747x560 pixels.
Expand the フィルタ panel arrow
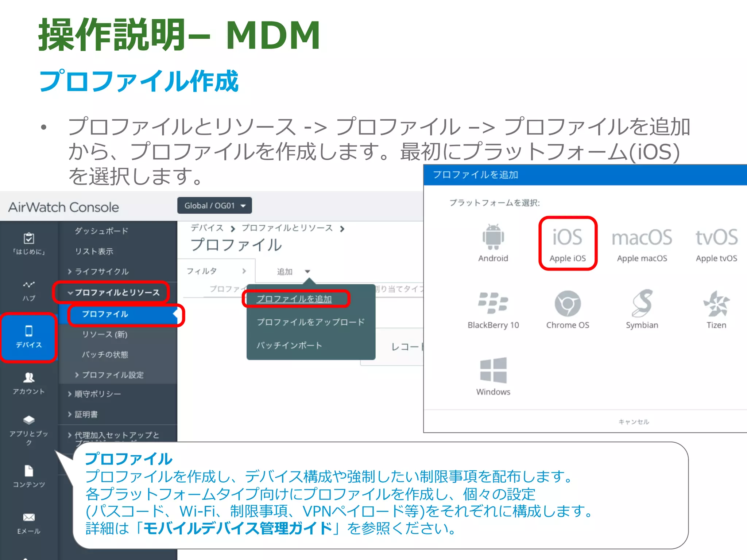(x=244, y=271)
